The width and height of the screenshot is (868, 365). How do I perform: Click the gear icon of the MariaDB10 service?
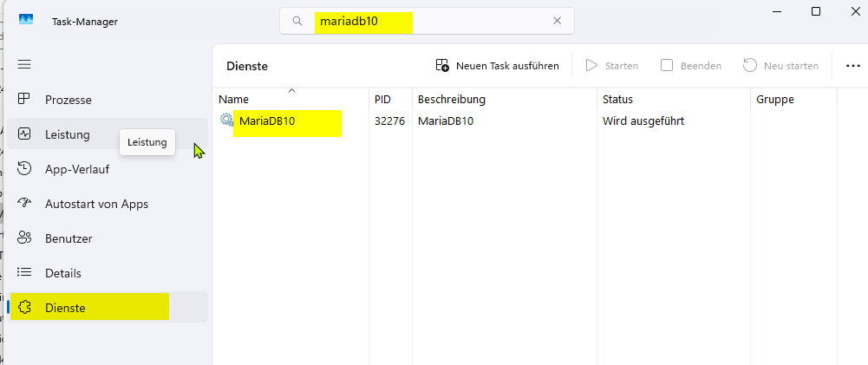tap(227, 120)
